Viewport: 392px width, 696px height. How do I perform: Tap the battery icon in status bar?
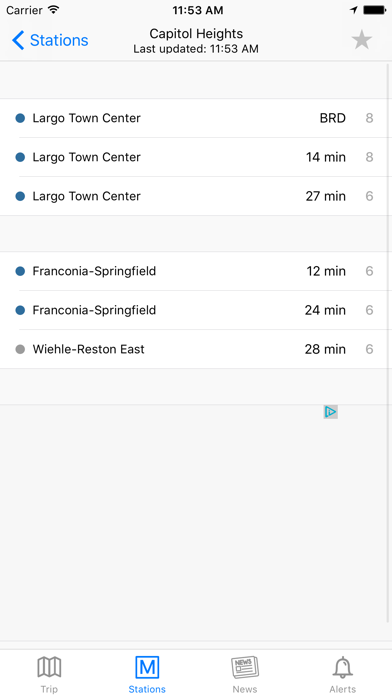click(x=375, y=10)
